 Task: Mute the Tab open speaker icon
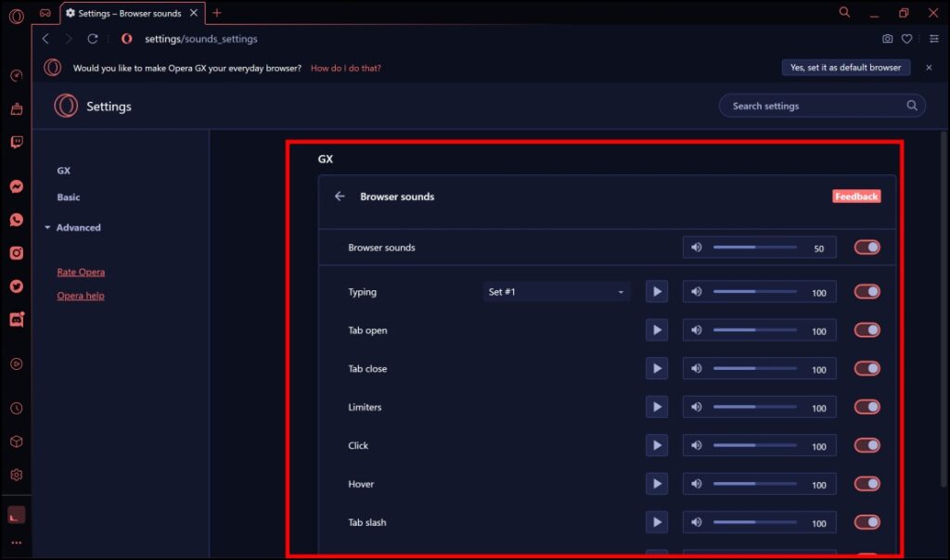click(x=697, y=331)
